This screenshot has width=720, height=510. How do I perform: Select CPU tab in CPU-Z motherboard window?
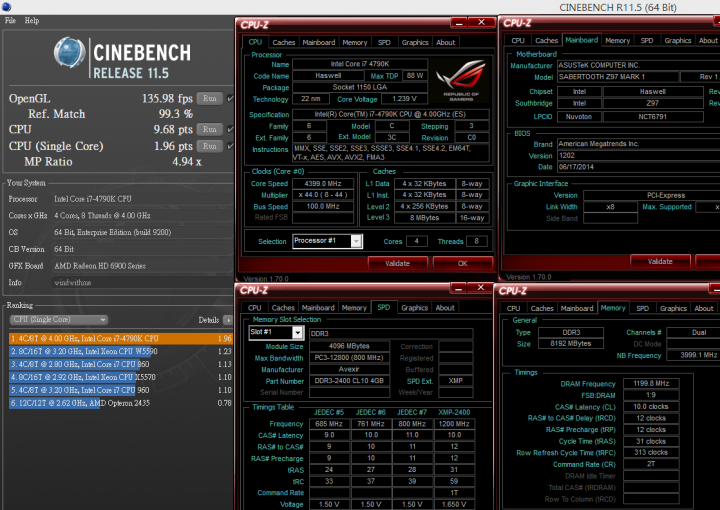click(x=518, y=40)
